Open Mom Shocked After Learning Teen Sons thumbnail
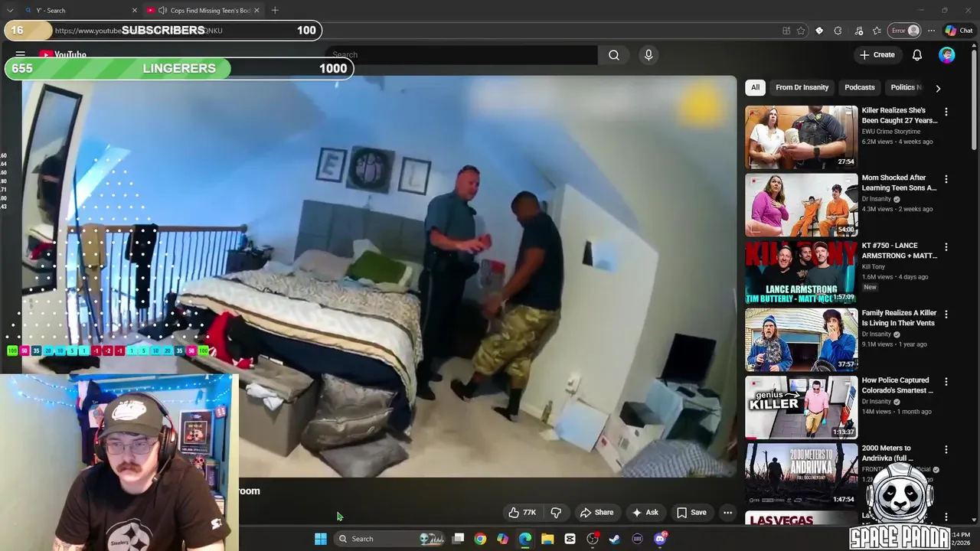This screenshot has height=551, width=980. [802, 204]
